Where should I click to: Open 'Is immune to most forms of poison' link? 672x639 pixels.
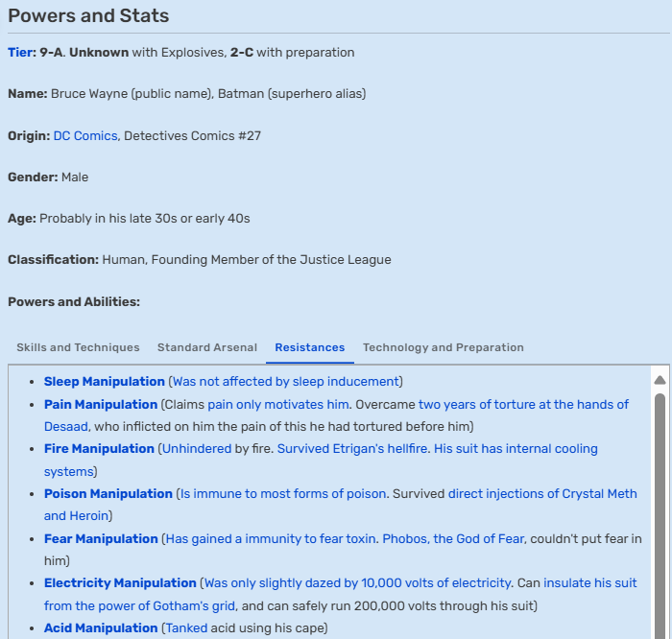[x=283, y=493]
